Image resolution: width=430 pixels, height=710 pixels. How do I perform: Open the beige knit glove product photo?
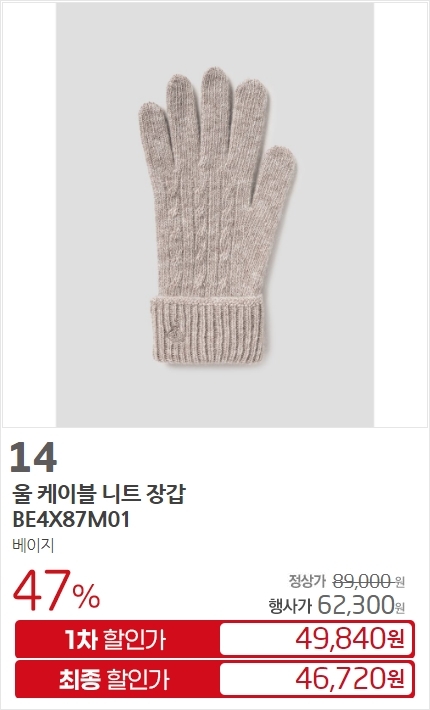pos(215,215)
